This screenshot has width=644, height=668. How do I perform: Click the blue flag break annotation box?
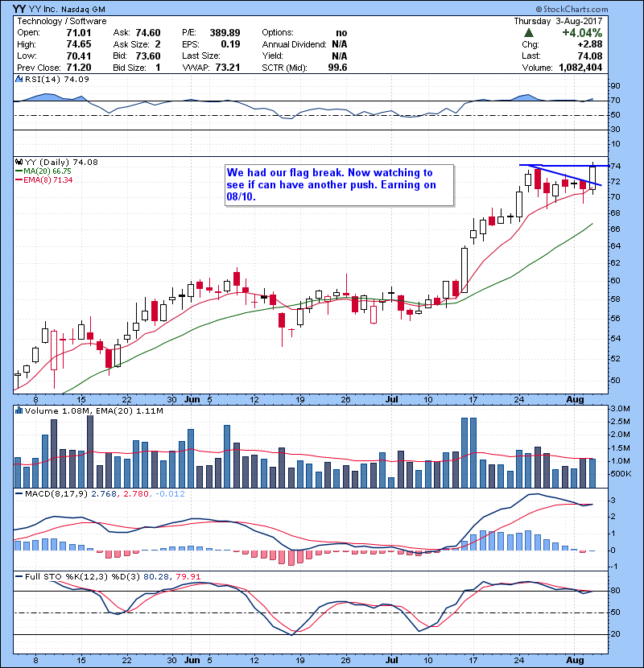(339, 185)
